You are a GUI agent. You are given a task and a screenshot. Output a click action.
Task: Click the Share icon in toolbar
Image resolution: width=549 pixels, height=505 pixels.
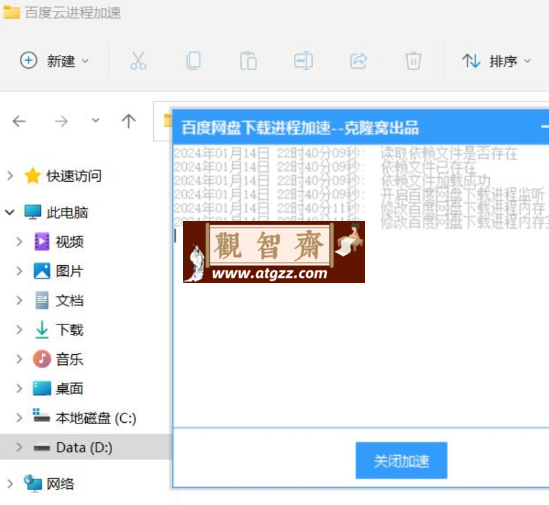tap(359, 61)
